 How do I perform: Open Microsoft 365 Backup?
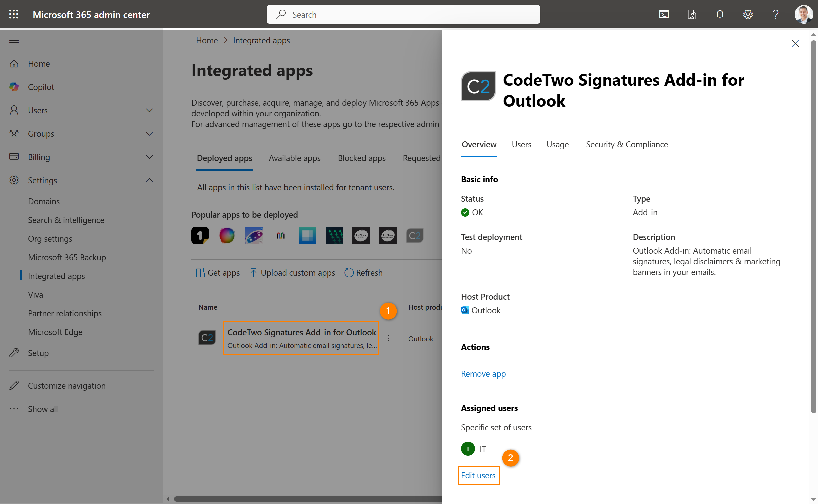pos(67,257)
